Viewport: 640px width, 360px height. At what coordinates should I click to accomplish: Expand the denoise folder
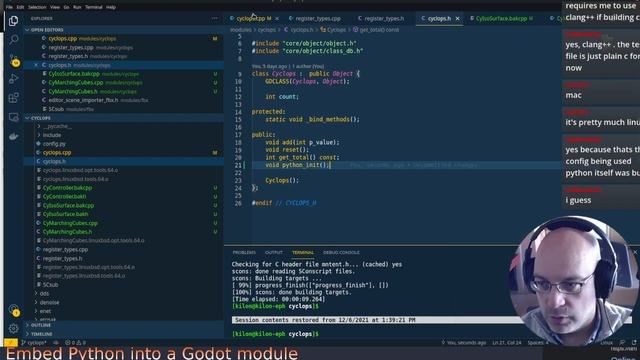(49, 302)
